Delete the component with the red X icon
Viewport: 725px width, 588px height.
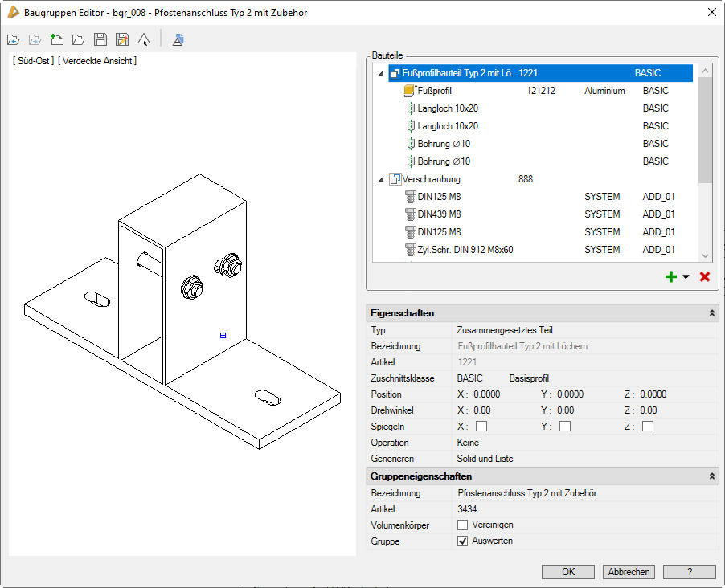(x=705, y=277)
